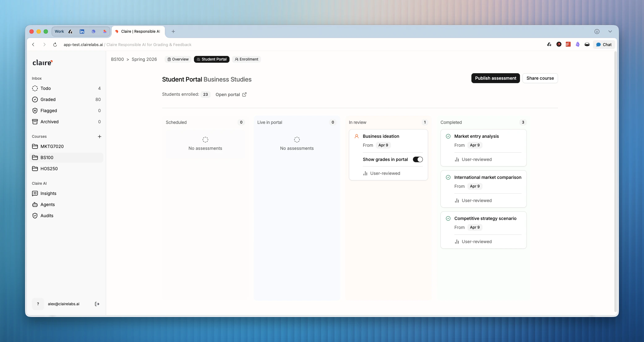Open Audits from the sidebar
This screenshot has width=644, height=342.
point(47,216)
